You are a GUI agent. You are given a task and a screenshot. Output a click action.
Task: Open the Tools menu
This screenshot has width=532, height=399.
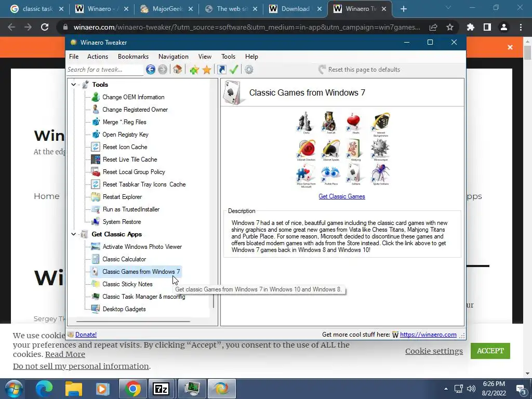[229, 57]
